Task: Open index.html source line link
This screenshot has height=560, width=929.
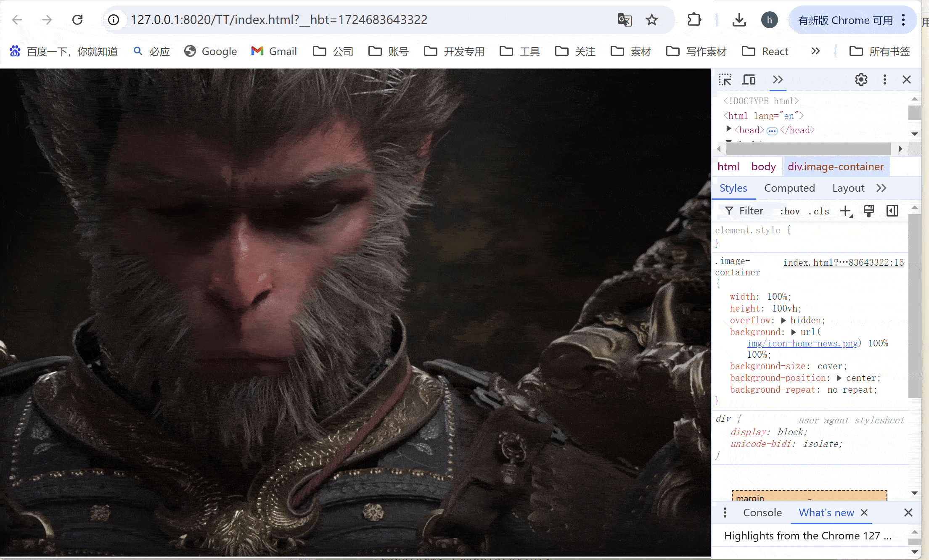Action: [x=843, y=262]
